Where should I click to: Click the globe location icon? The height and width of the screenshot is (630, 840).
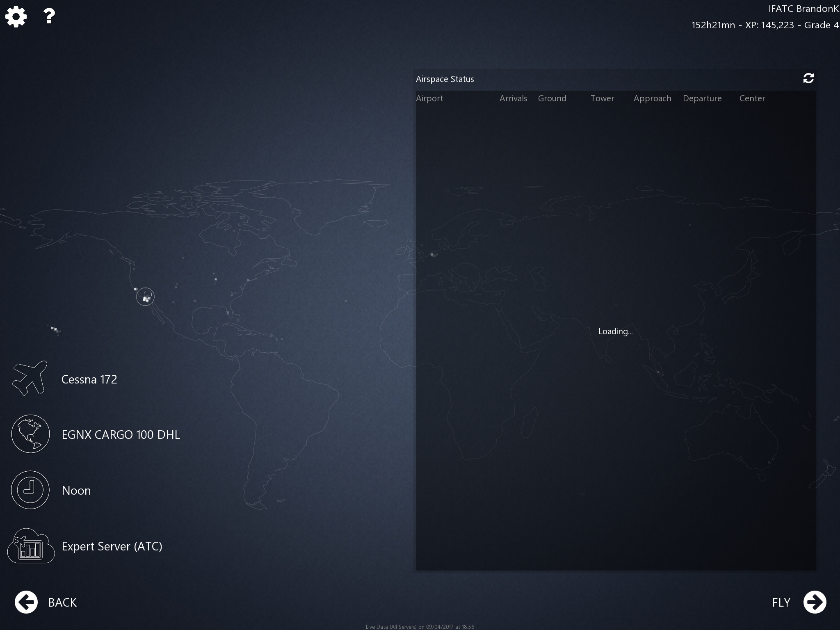coord(30,434)
